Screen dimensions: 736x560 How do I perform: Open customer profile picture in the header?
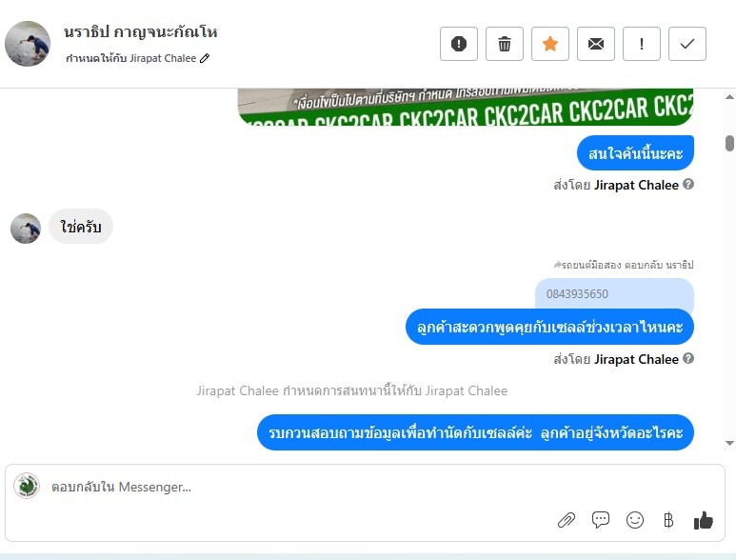(28, 44)
